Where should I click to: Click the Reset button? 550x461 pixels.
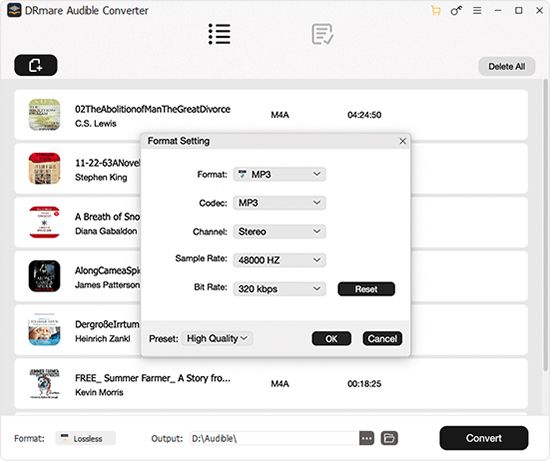click(366, 289)
